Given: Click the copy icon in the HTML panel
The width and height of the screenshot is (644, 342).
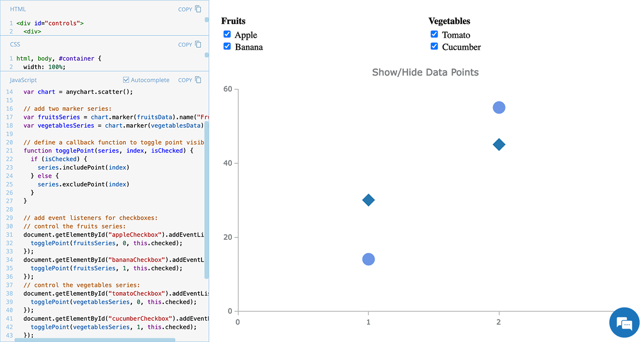Looking at the screenshot, I should click(x=199, y=9).
